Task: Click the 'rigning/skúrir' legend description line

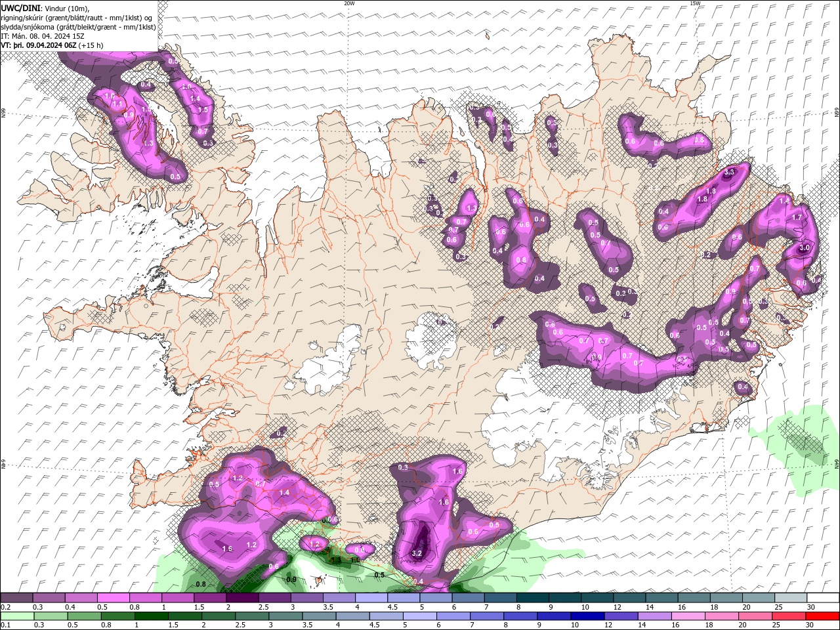Action: click(x=77, y=18)
